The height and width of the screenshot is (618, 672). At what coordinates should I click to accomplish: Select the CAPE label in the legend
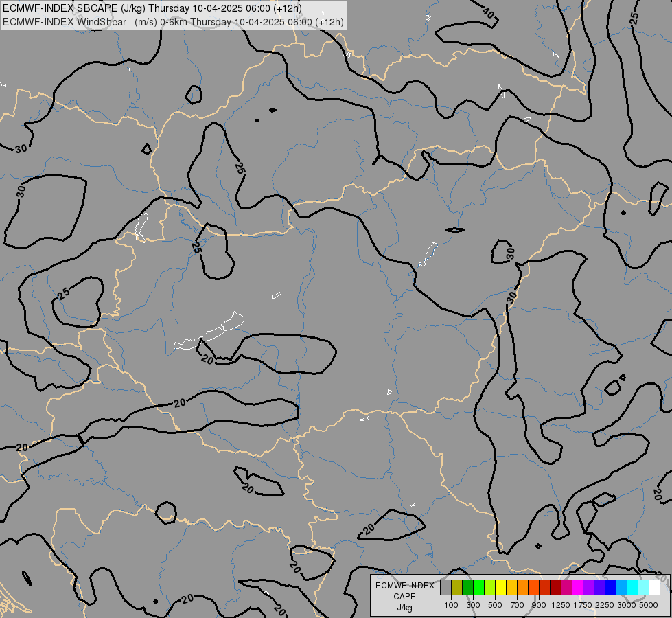point(404,597)
